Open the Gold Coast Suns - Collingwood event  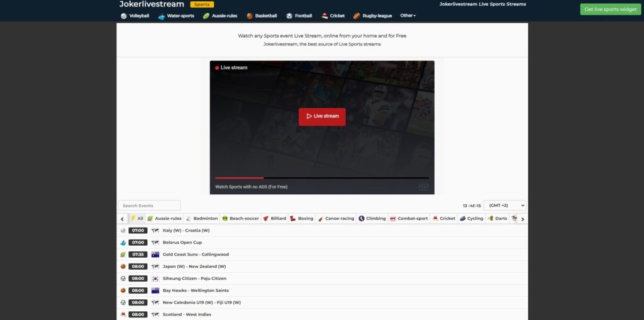pyautogui.click(x=196, y=255)
